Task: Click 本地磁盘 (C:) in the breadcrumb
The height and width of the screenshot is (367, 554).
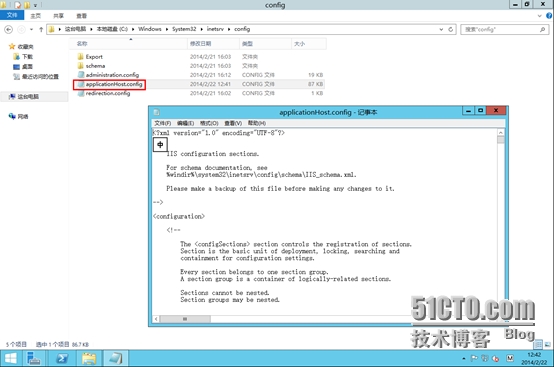Action: click(x=112, y=29)
